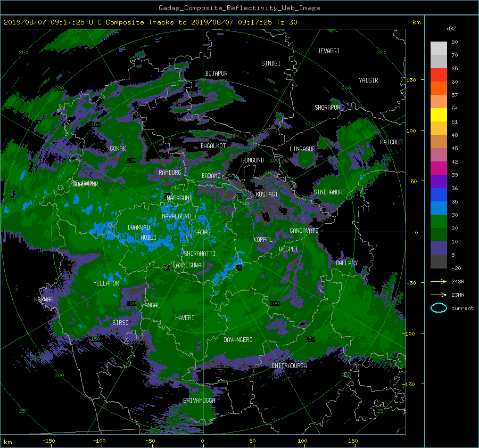This screenshot has width=479, height=448.
Task: Click the BALLARY city label
Action: 346,263
